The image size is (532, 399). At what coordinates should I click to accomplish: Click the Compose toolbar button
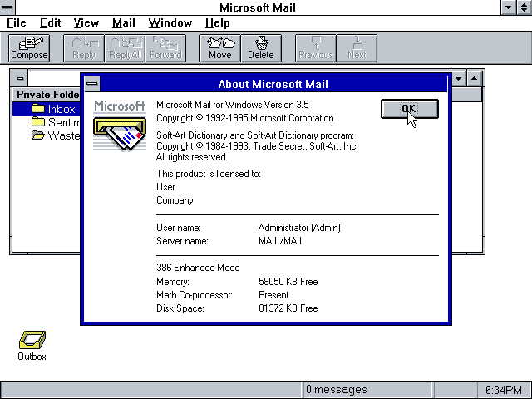[29, 48]
